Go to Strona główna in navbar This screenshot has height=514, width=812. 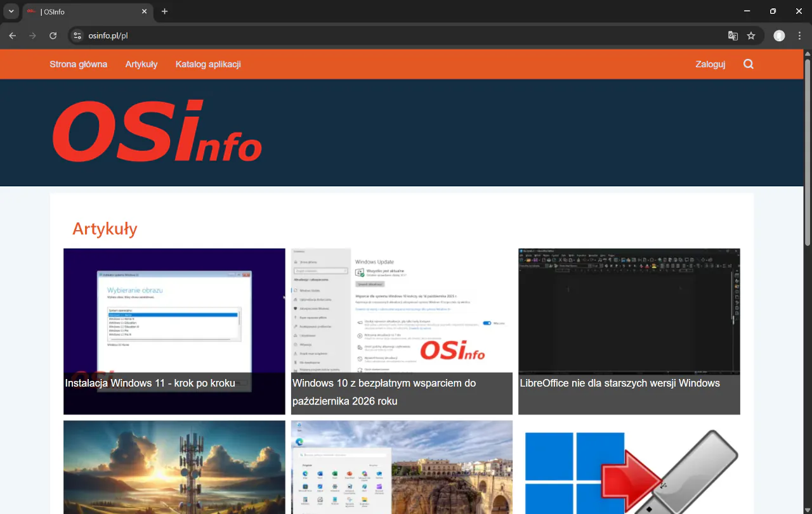(79, 64)
